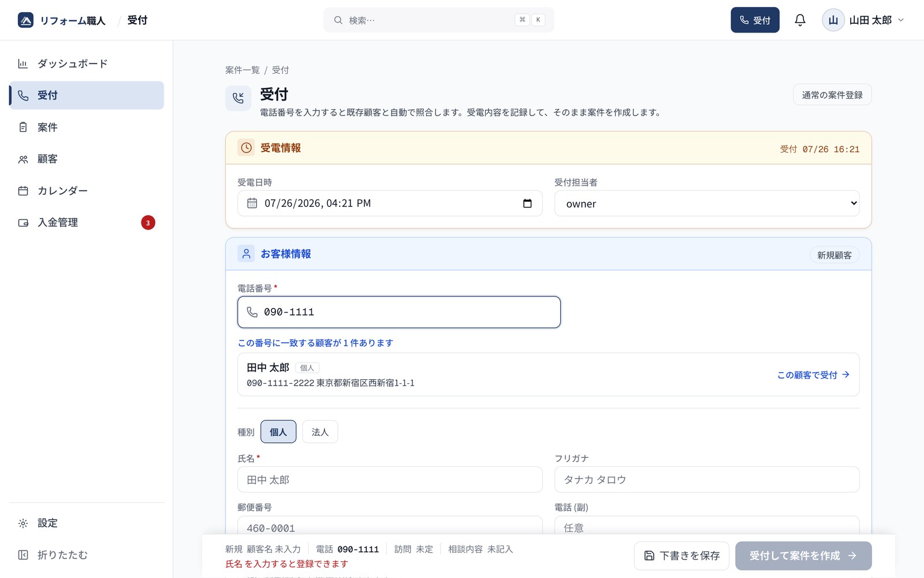Click 下書きを保存 button
This screenshot has width=924, height=578.
point(681,555)
